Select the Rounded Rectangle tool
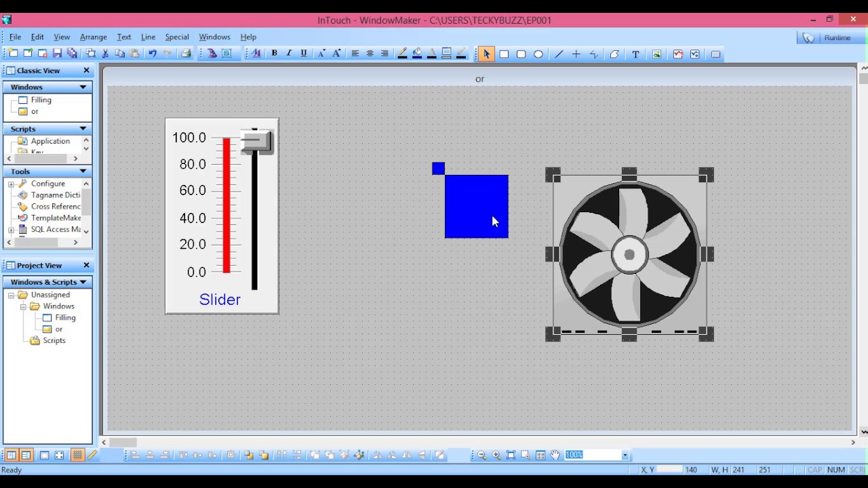This screenshot has height=488, width=868. (x=521, y=54)
